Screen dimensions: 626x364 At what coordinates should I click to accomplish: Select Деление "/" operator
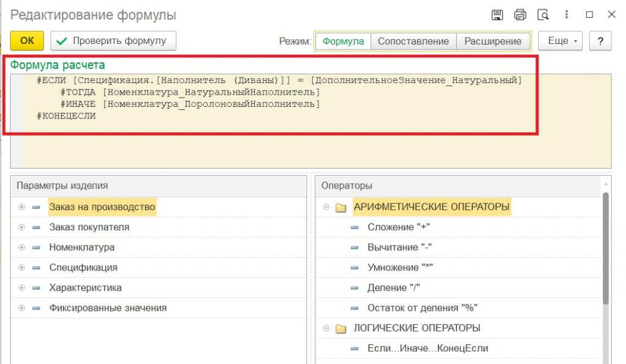[458, 288]
